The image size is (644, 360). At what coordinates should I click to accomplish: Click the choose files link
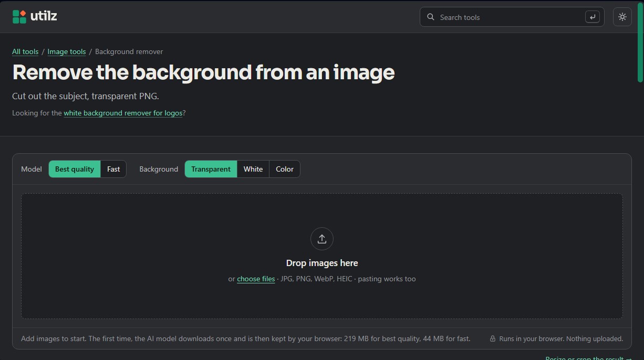pyautogui.click(x=256, y=279)
